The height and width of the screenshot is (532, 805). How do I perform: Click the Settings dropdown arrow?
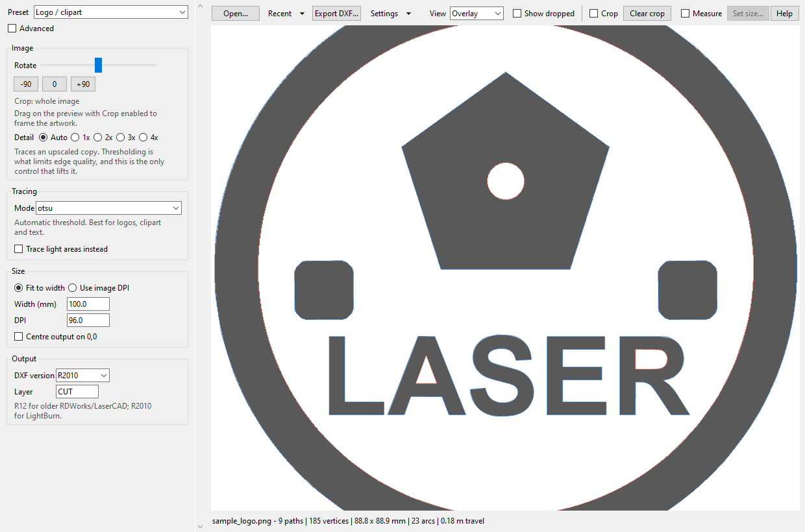(x=408, y=14)
